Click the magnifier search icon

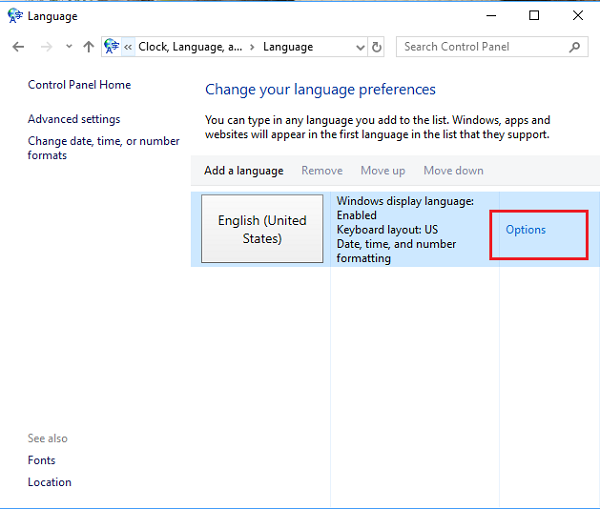(576, 47)
